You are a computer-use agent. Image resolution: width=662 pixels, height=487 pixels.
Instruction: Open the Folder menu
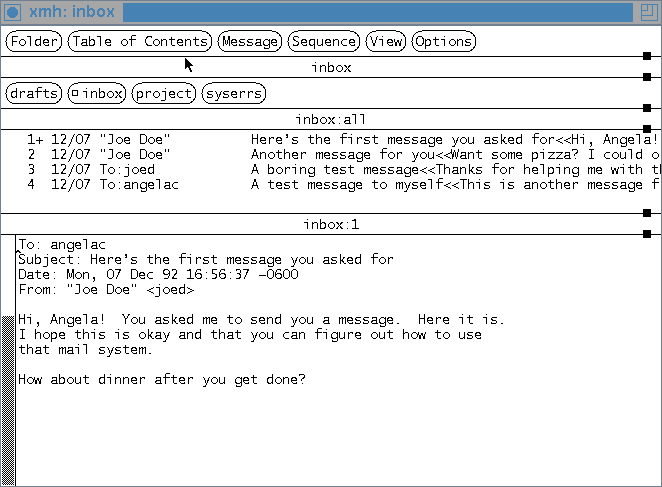35,41
